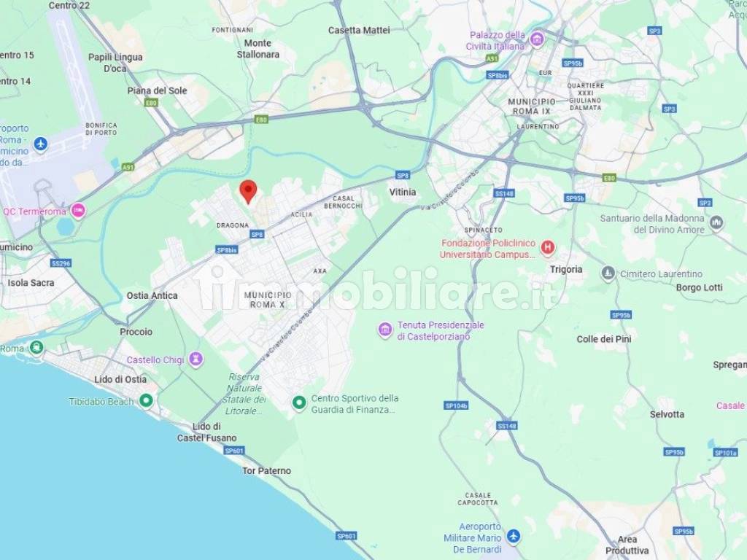Click the Casetta Mattei label
The width and height of the screenshot is (747, 560).
359,30
